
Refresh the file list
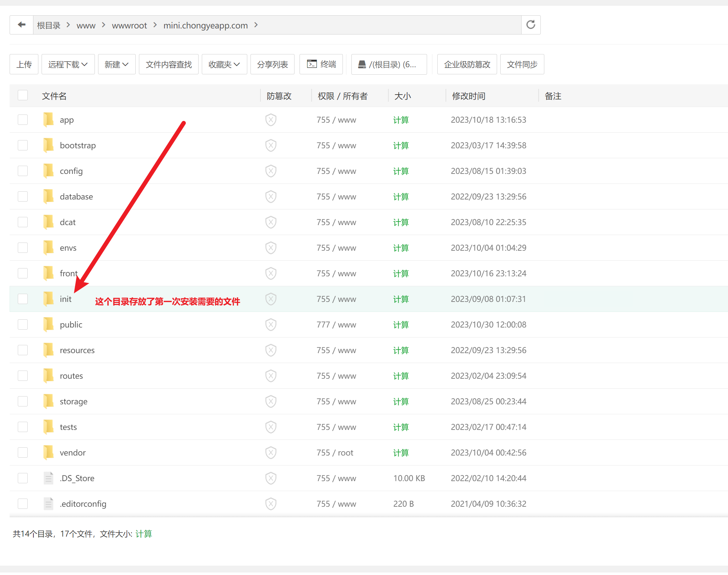coord(530,25)
